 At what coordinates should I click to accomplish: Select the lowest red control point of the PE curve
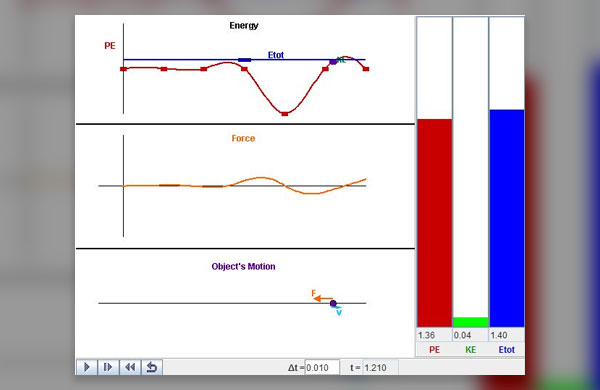[285, 114]
